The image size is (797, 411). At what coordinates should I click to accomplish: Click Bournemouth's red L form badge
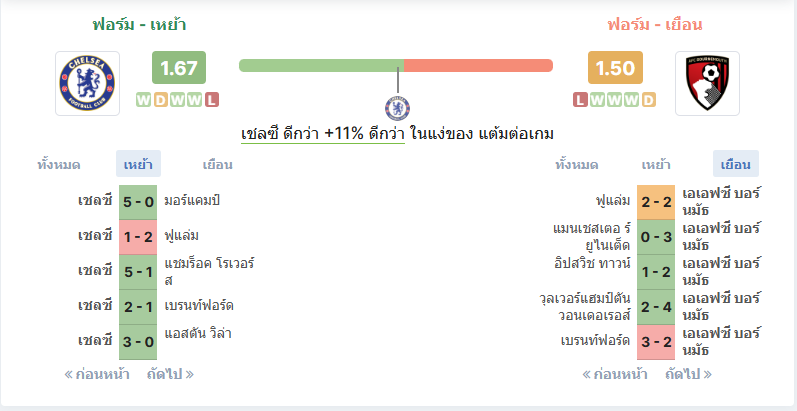[x=580, y=100]
